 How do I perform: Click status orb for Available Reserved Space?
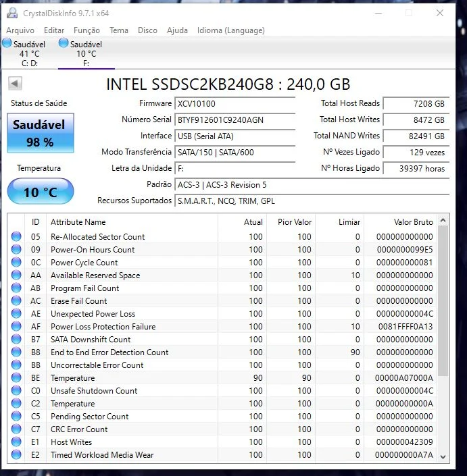(16, 275)
